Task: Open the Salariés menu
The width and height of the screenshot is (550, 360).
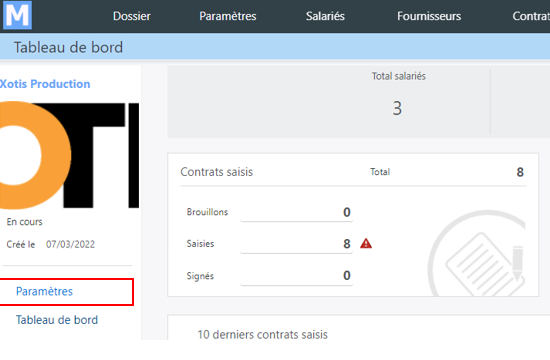Action: tap(325, 16)
